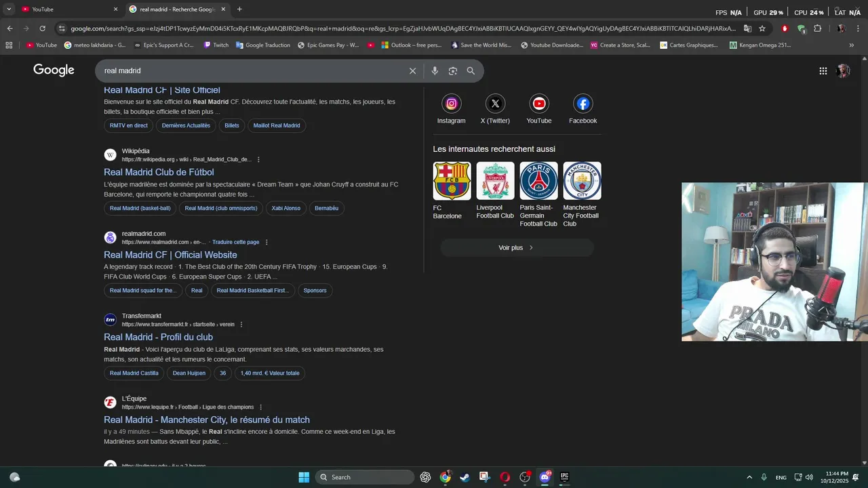This screenshot has width=868, height=488.
Task: Go back with the browser back arrow
Action: coord(9,28)
